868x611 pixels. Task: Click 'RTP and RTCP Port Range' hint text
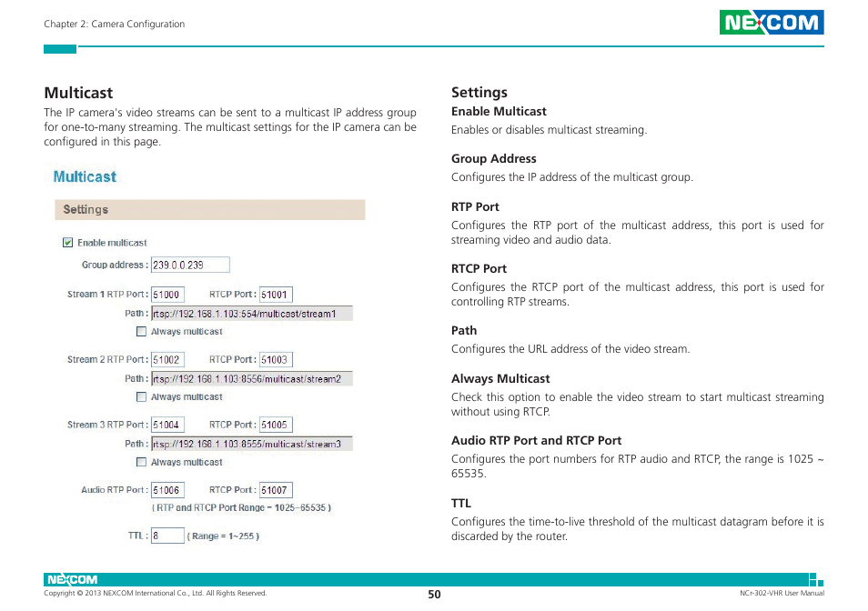click(241, 507)
